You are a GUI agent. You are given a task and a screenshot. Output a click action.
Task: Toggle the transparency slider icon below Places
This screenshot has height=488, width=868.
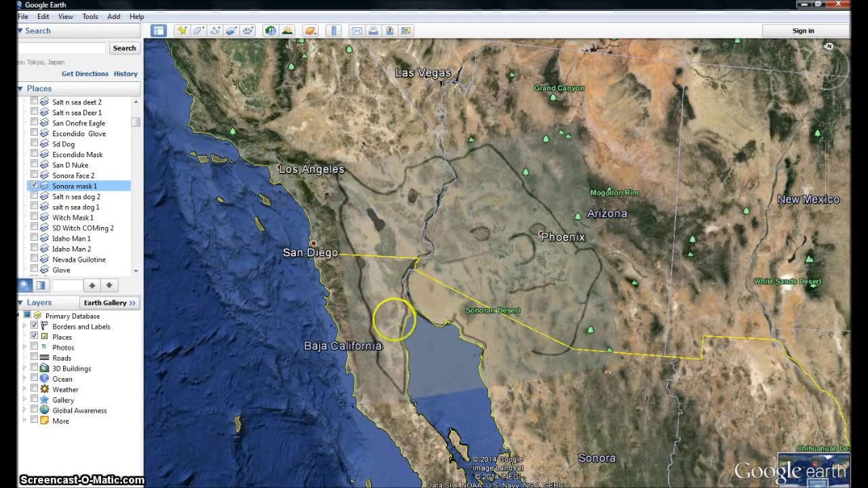(x=41, y=285)
